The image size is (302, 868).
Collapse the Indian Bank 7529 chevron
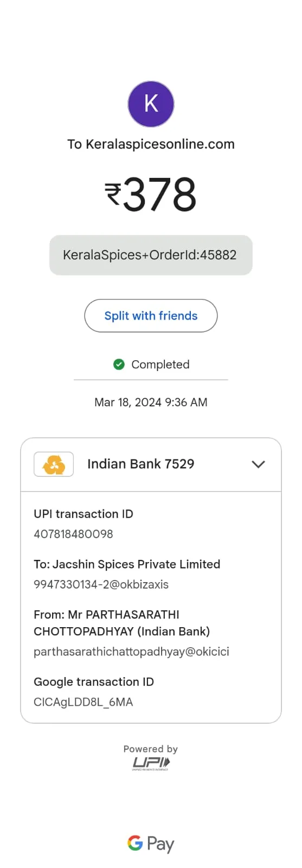(x=259, y=464)
